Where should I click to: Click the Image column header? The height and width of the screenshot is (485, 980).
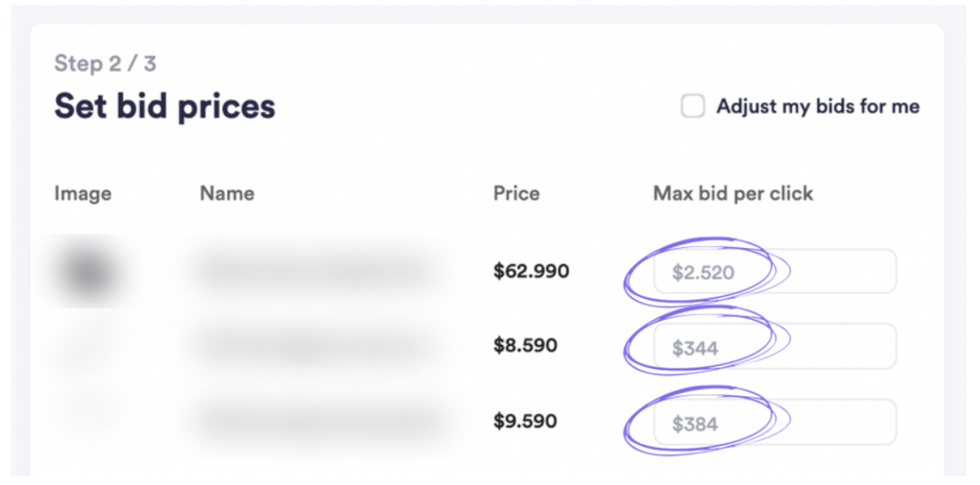[83, 194]
